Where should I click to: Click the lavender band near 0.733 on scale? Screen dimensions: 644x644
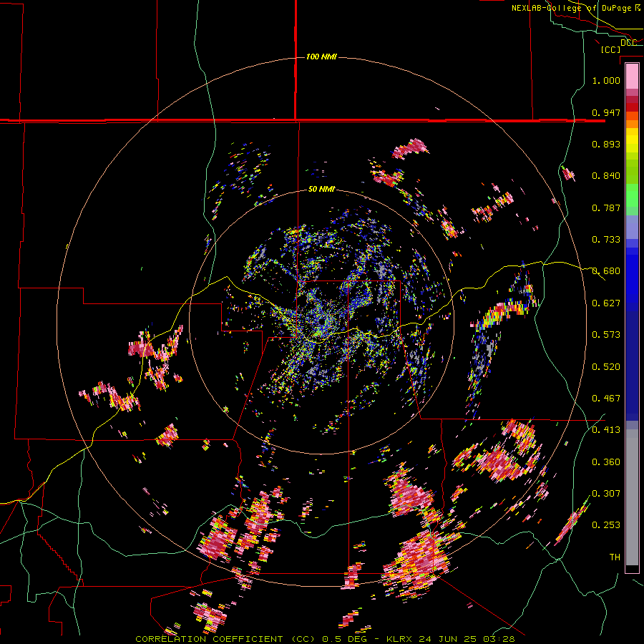coord(632,227)
